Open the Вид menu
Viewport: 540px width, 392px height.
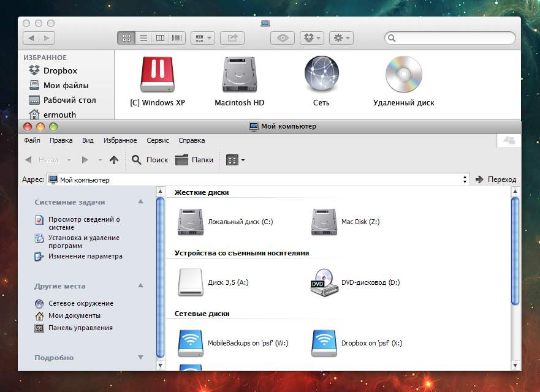pos(88,140)
